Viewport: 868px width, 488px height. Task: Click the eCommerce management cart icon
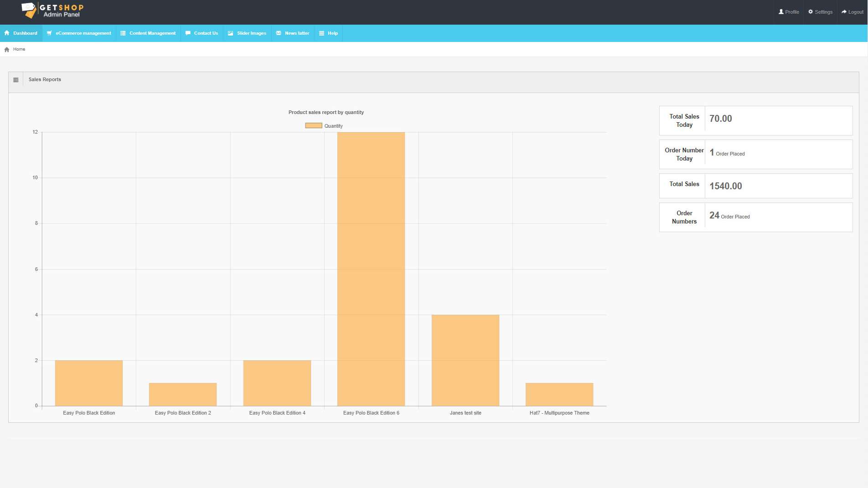pyautogui.click(x=49, y=33)
